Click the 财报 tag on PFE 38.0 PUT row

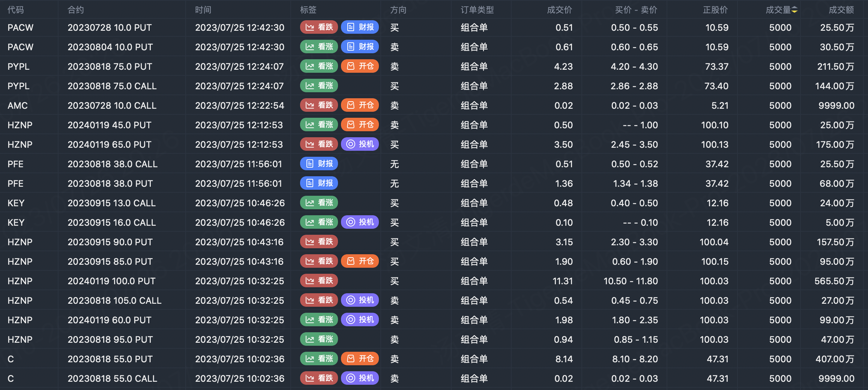[319, 183]
